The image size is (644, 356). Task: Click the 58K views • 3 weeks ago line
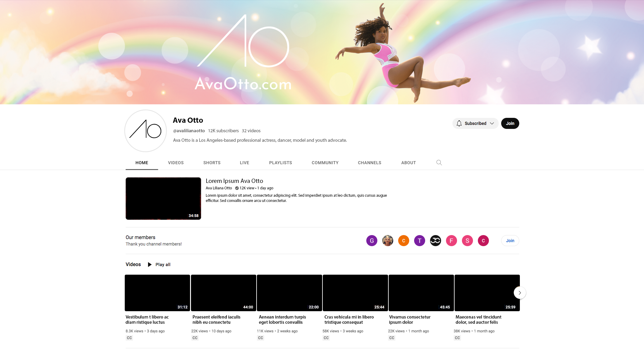[343, 331]
